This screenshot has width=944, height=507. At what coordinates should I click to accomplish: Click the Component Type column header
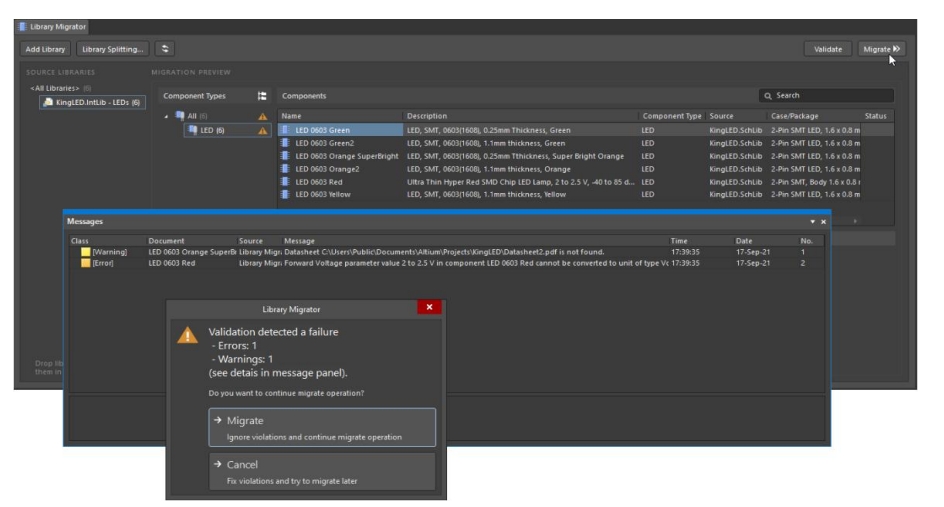click(671, 116)
